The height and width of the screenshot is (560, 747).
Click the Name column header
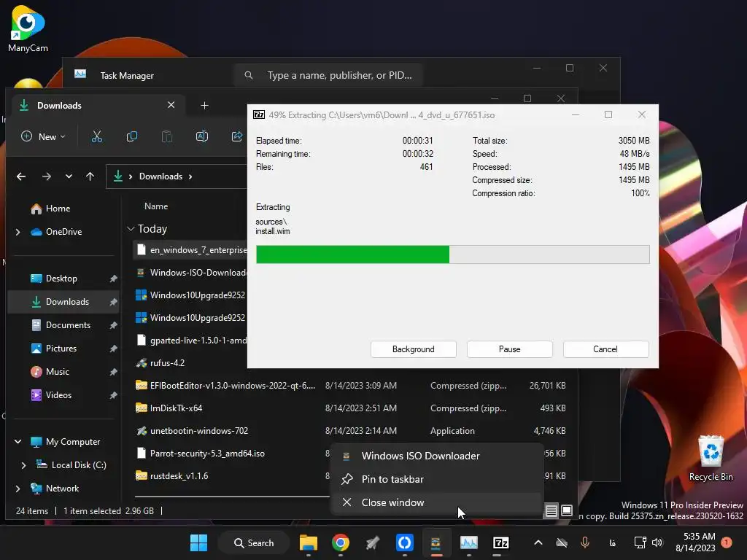coord(156,206)
